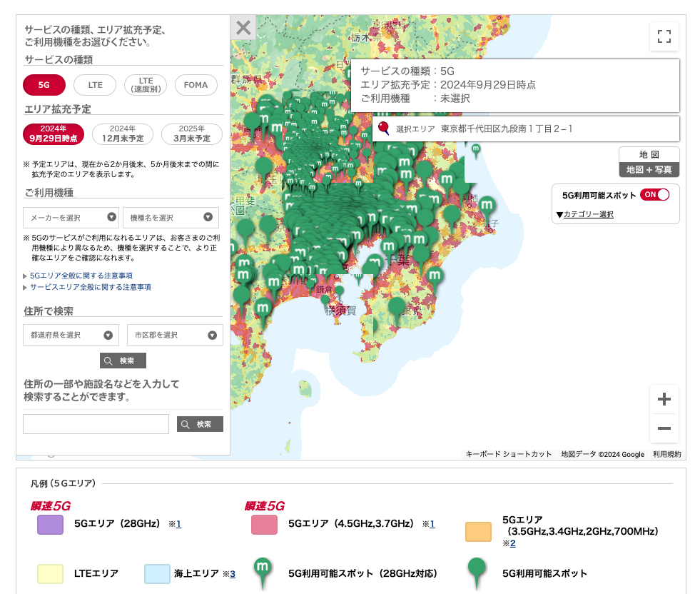700x594 pixels.
Task: Click the ご利用機種 heading
Action: 49,193
